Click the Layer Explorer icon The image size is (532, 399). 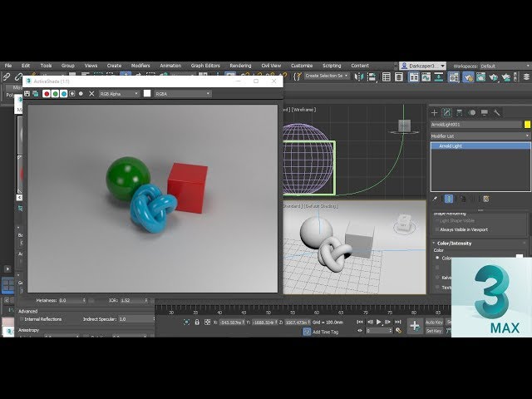coord(399,77)
